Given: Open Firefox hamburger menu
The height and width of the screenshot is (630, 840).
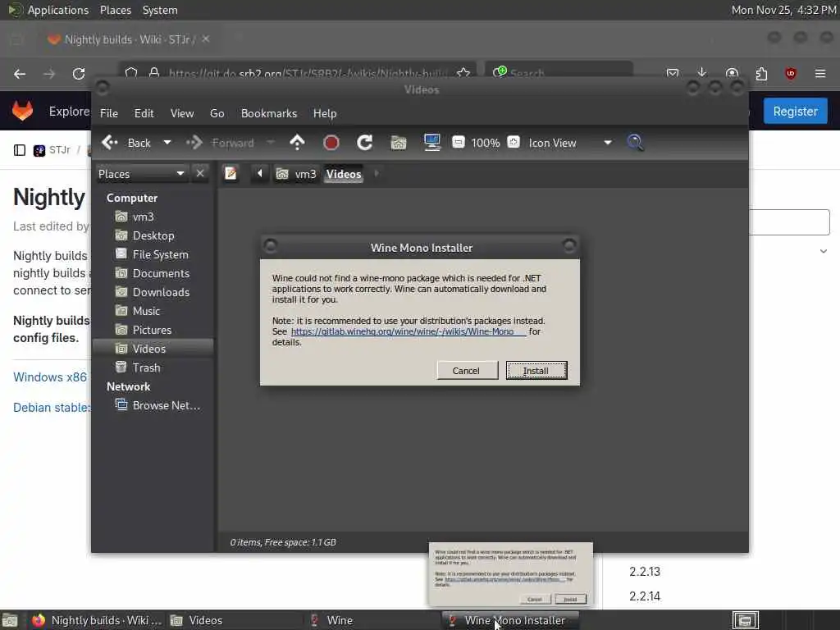Looking at the screenshot, I should coord(820,73).
